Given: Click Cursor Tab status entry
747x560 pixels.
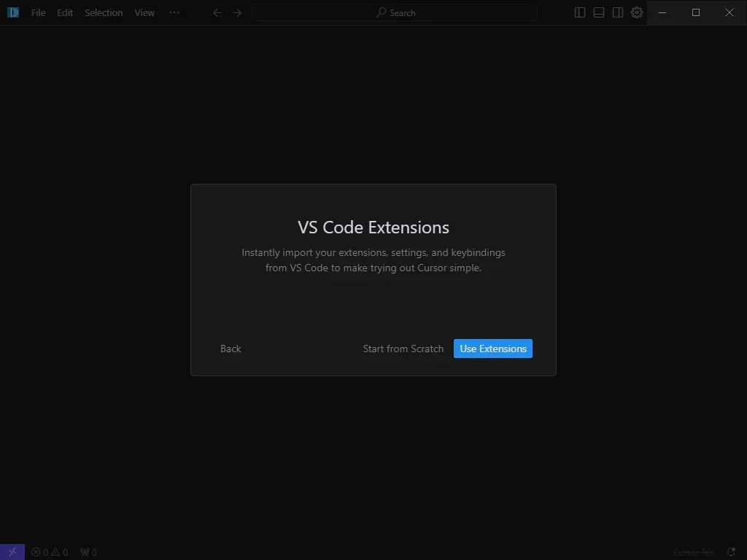Looking at the screenshot, I should [694, 553].
